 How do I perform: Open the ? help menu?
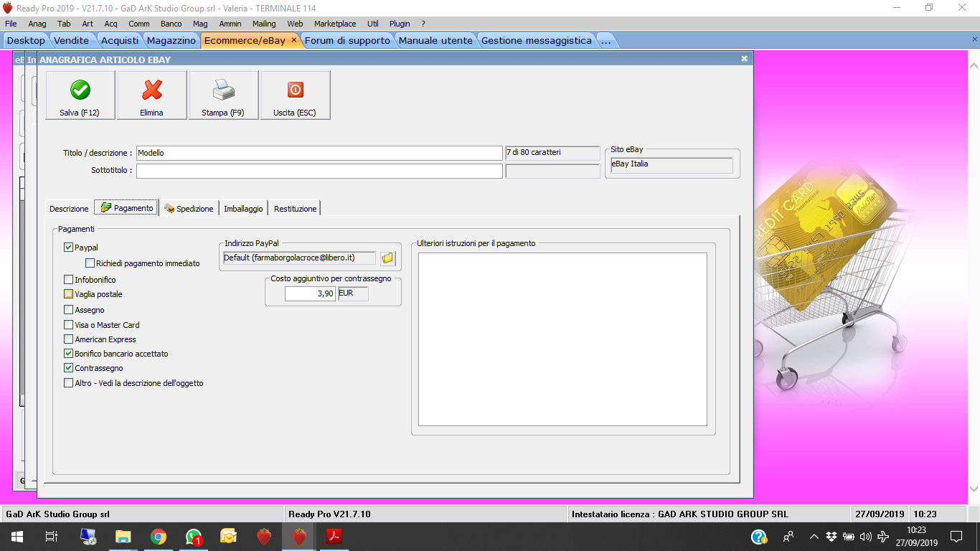423,24
